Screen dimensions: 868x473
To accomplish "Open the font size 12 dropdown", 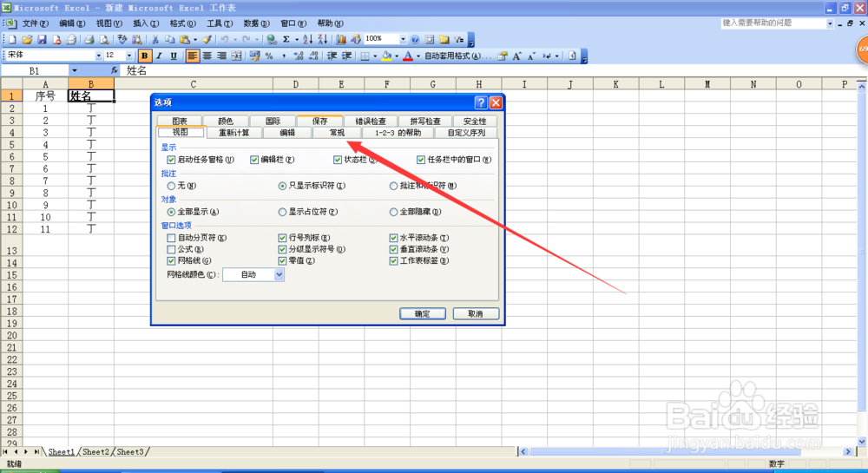I will [x=129, y=56].
